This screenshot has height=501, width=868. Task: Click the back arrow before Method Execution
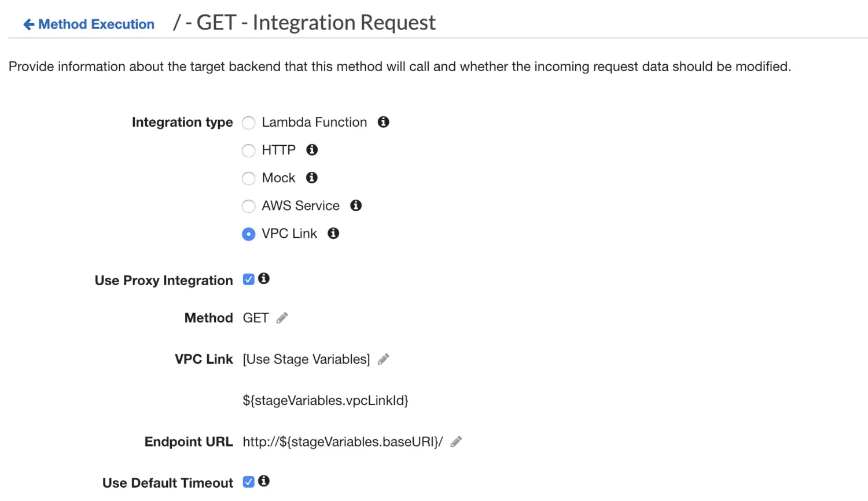28,24
